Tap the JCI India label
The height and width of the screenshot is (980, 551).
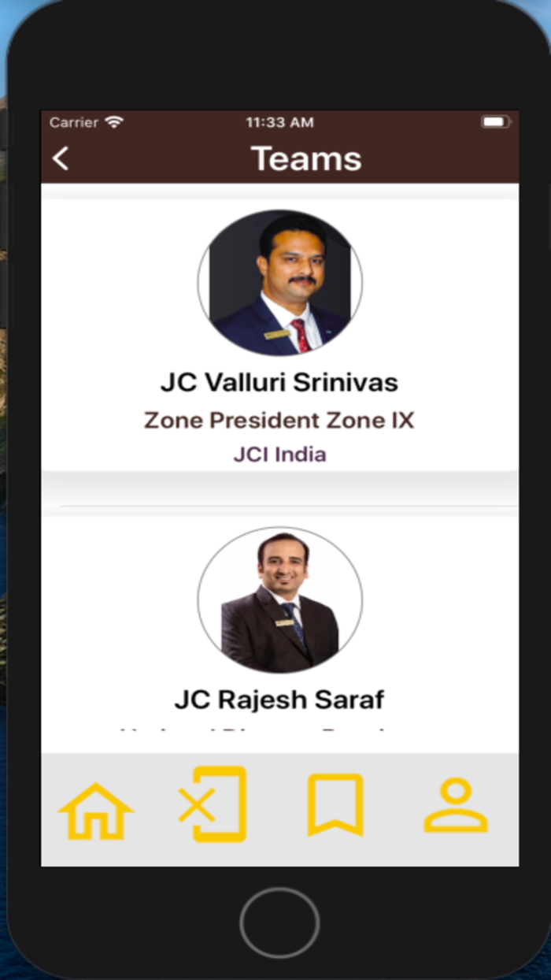click(x=279, y=455)
